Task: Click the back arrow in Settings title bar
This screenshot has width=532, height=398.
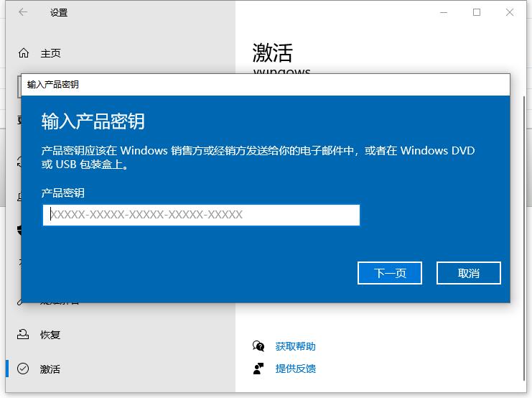Action: (x=23, y=12)
